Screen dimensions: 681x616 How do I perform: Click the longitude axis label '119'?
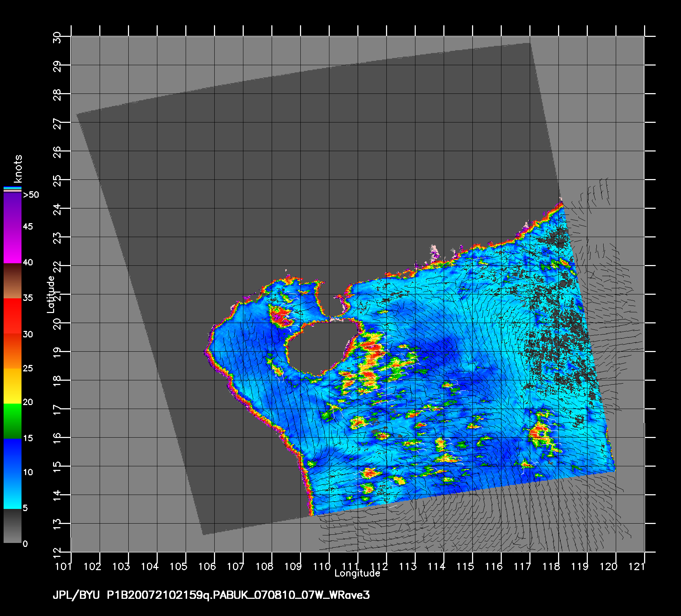click(580, 567)
